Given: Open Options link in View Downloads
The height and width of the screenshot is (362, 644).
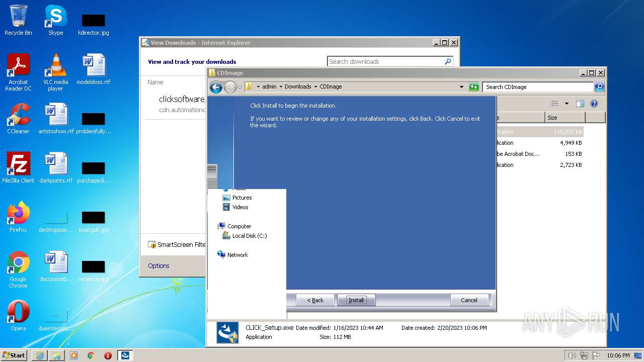Looking at the screenshot, I should click(x=158, y=265).
